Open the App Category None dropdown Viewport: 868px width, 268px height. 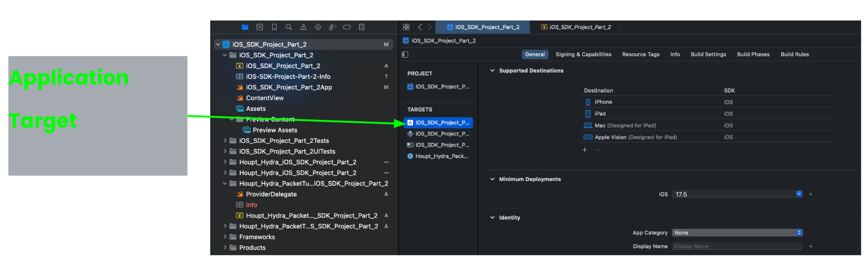(738, 233)
